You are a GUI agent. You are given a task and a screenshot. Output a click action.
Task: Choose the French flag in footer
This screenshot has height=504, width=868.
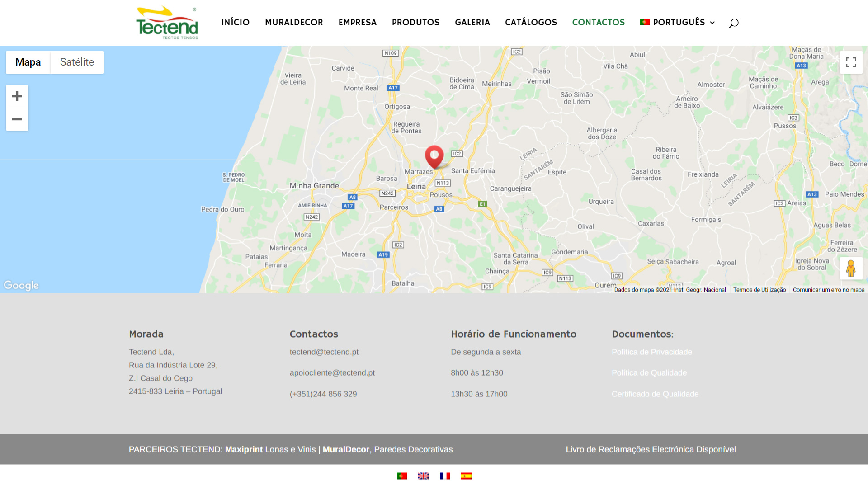tap(445, 476)
